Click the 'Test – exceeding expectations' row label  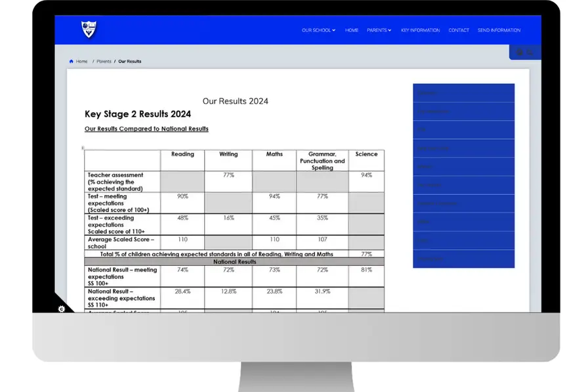click(x=116, y=225)
